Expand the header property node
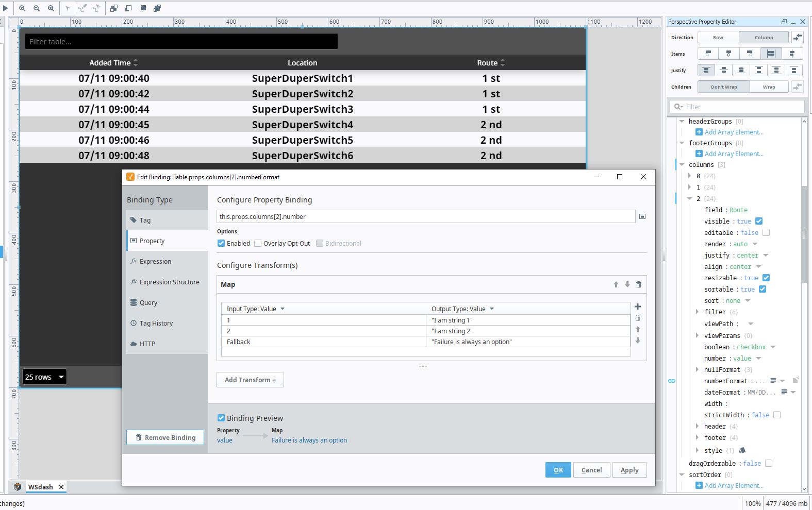Screen dimensions: 812x510 pos(697,427)
